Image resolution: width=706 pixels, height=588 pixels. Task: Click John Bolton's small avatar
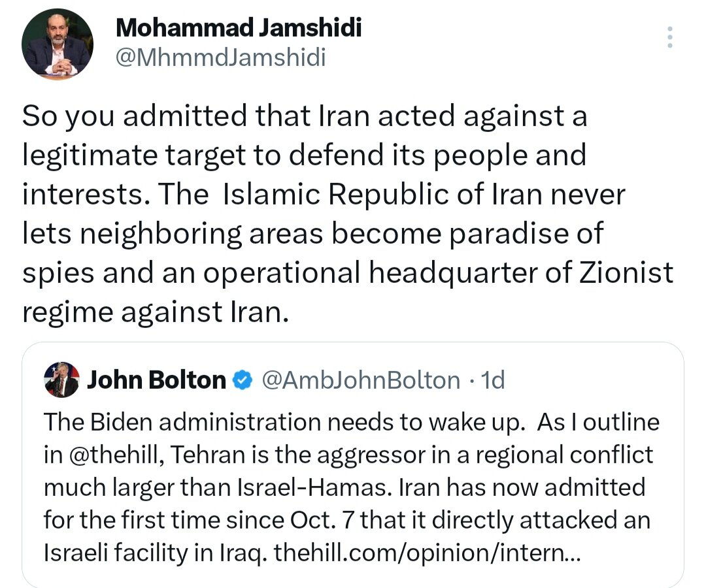tap(62, 380)
